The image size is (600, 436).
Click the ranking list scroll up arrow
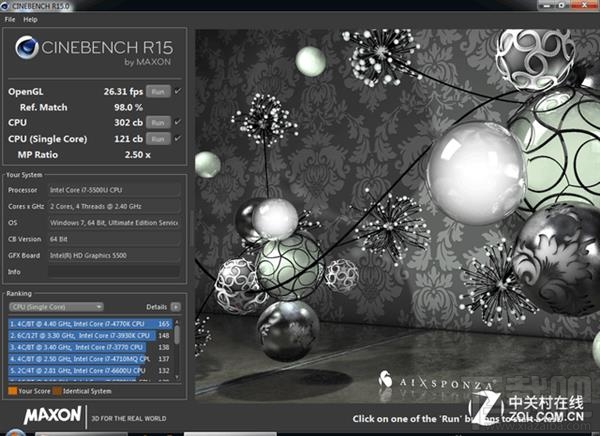coord(177,322)
